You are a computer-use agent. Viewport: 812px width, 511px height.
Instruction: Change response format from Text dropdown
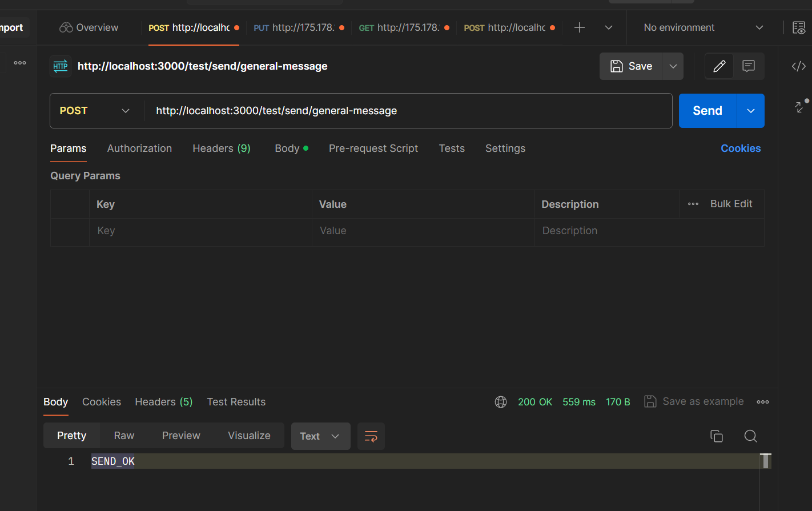pyautogui.click(x=320, y=436)
